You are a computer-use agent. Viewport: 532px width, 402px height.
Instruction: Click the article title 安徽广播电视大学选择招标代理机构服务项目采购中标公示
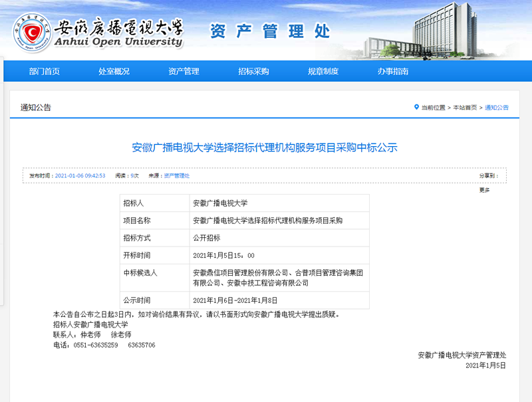coord(265,148)
